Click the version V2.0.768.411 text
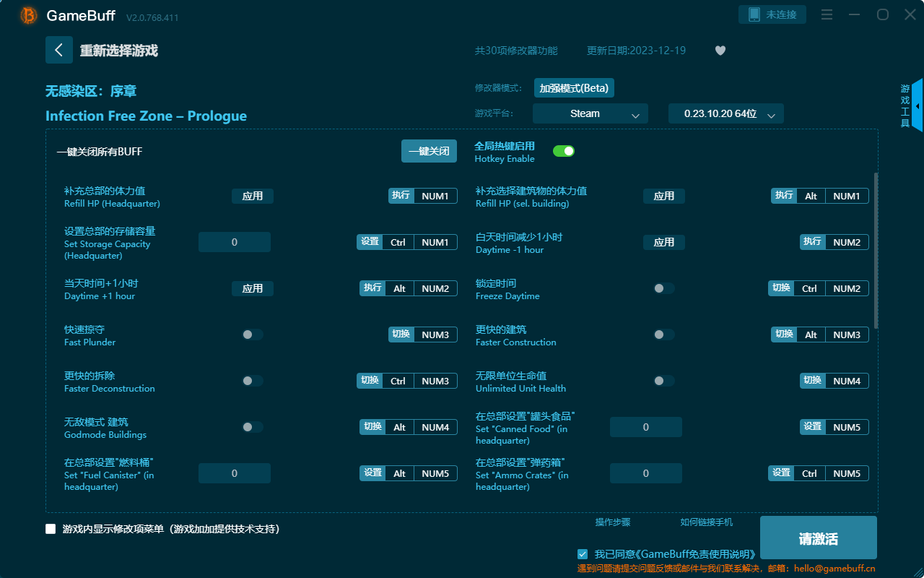 click(x=152, y=17)
